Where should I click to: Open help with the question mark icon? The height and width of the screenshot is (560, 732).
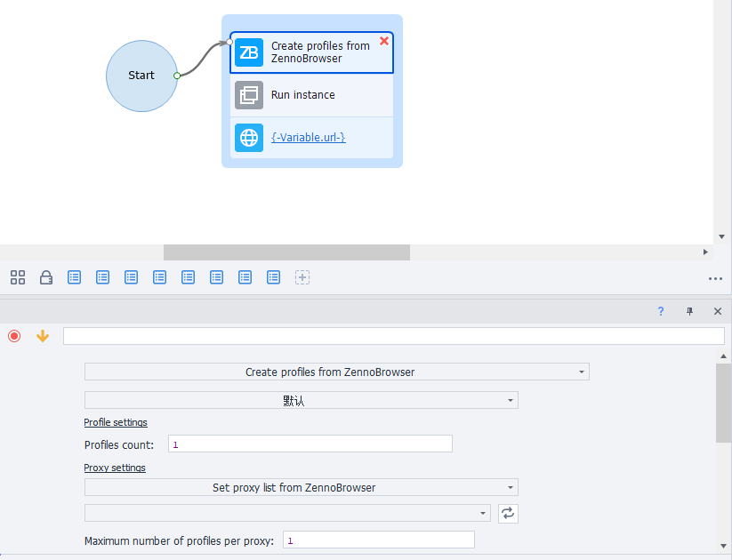pos(661,311)
